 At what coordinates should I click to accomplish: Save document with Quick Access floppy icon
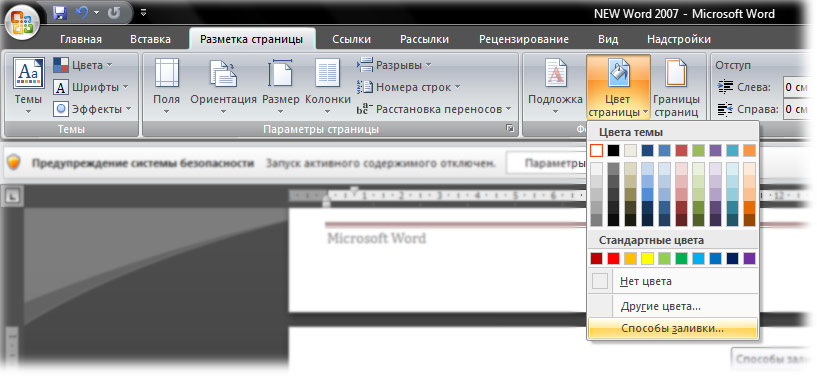59,12
